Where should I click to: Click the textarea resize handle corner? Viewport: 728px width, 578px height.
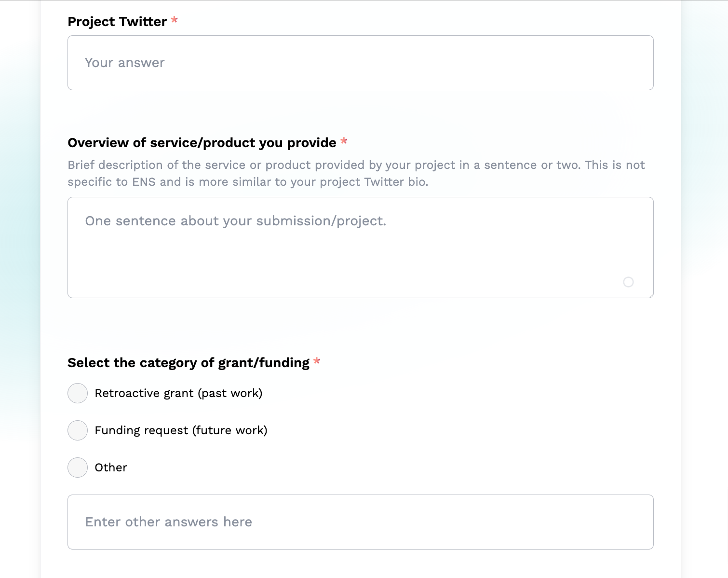[651, 296]
